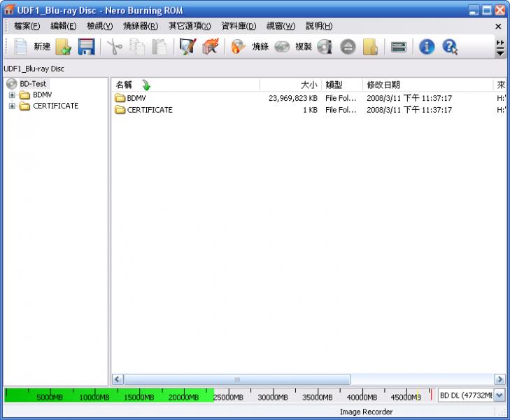The width and height of the screenshot is (510, 420).
Task: Click the help question mark icon
Action: 449,47
